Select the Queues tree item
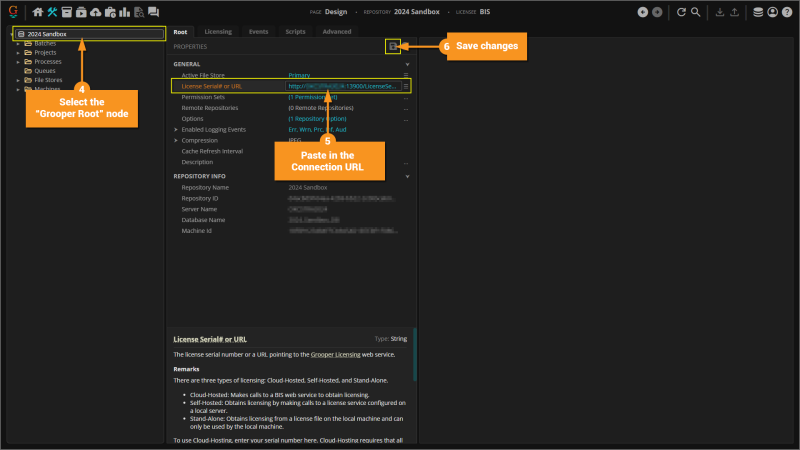This screenshot has width=800, height=450. 45,71
